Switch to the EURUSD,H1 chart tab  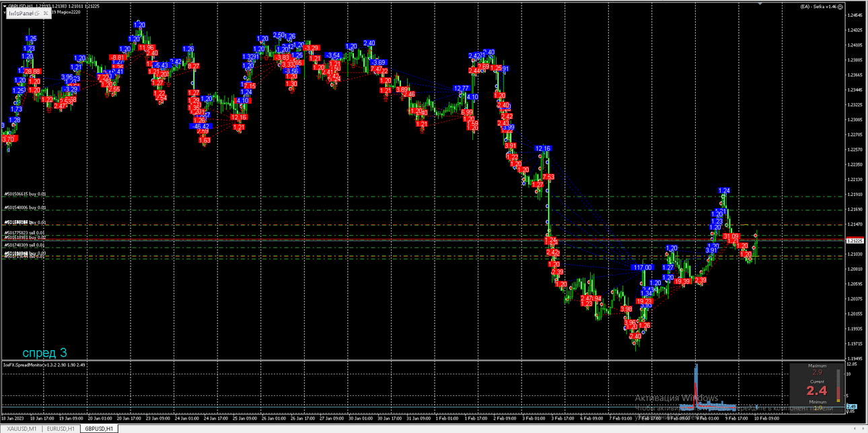[59, 428]
